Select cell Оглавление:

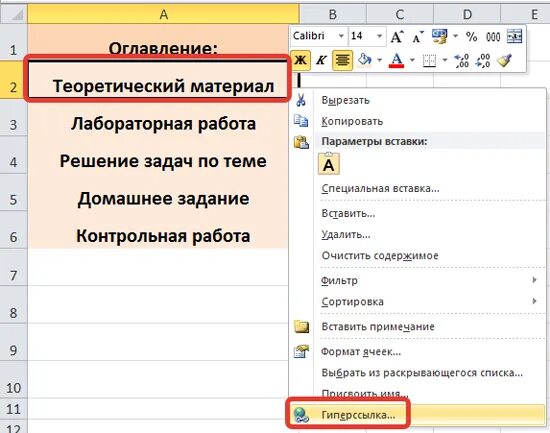click(163, 42)
